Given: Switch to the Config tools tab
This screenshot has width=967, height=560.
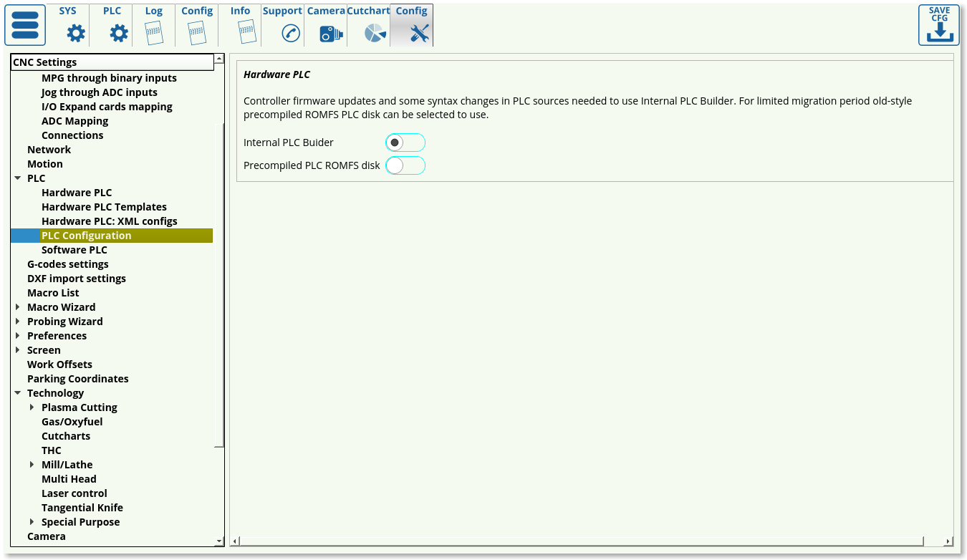Looking at the screenshot, I should 412,25.
